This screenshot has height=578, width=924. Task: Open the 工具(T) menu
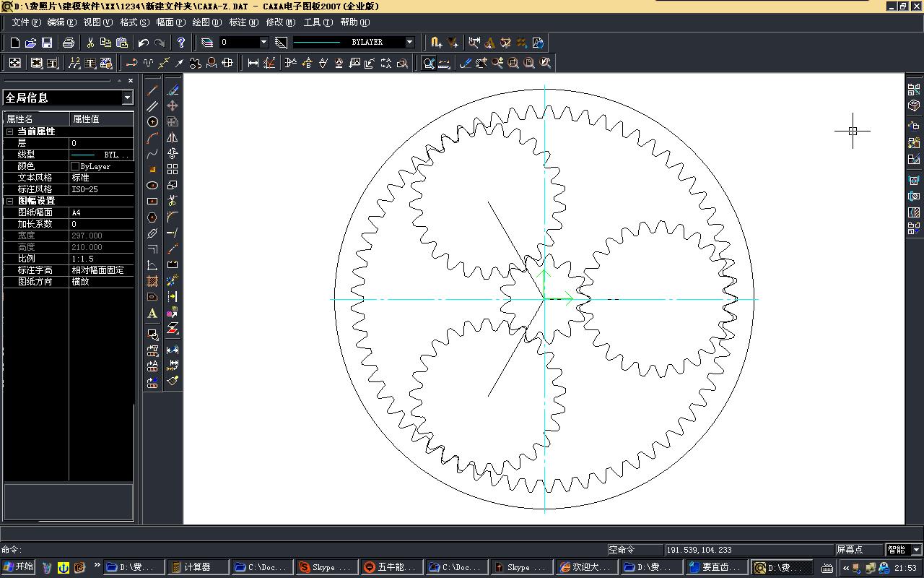[318, 22]
